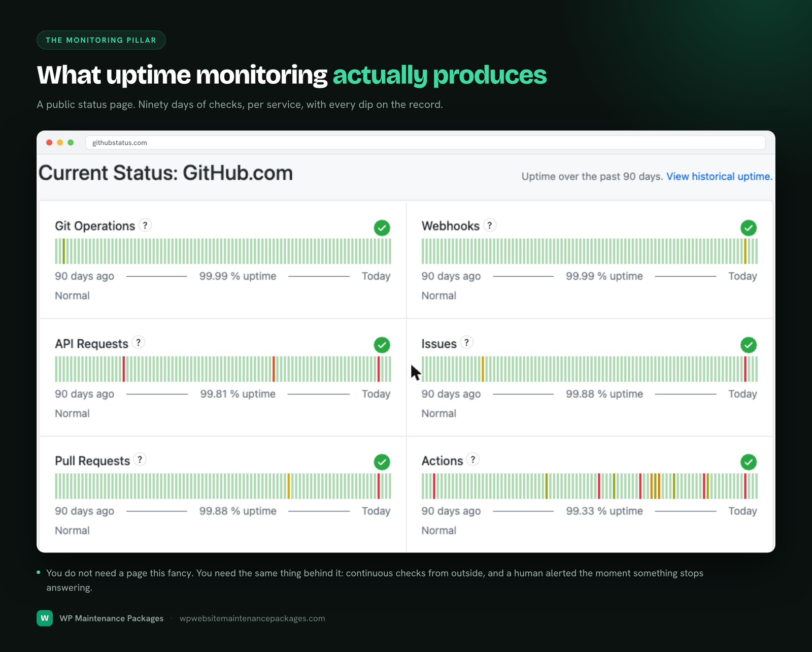Viewport: 812px width, 652px height.
Task: Click Normal status under Actions
Action: coord(438,530)
